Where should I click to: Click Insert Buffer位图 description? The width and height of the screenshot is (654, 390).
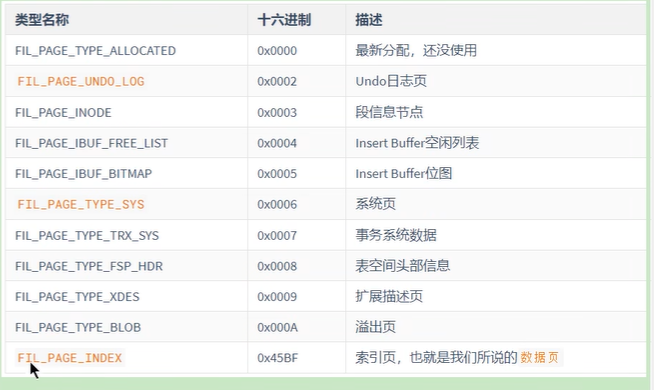[x=404, y=173]
